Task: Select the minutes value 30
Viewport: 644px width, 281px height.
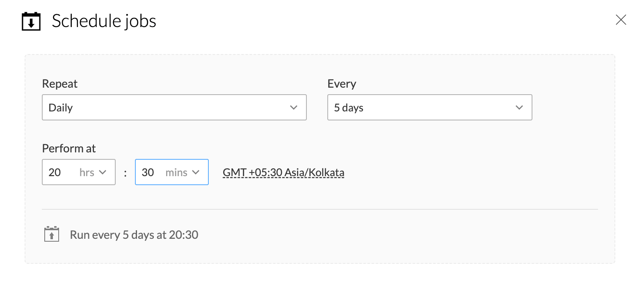Action: pos(148,172)
